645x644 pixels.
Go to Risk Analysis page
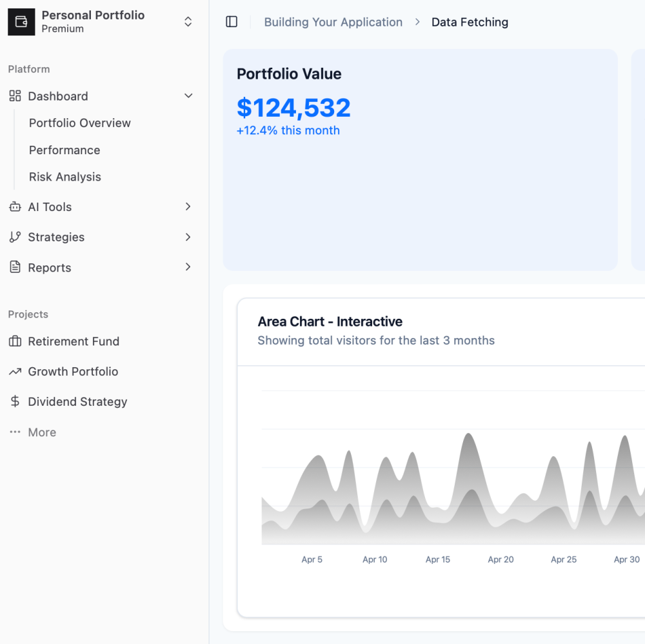point(65,177)
